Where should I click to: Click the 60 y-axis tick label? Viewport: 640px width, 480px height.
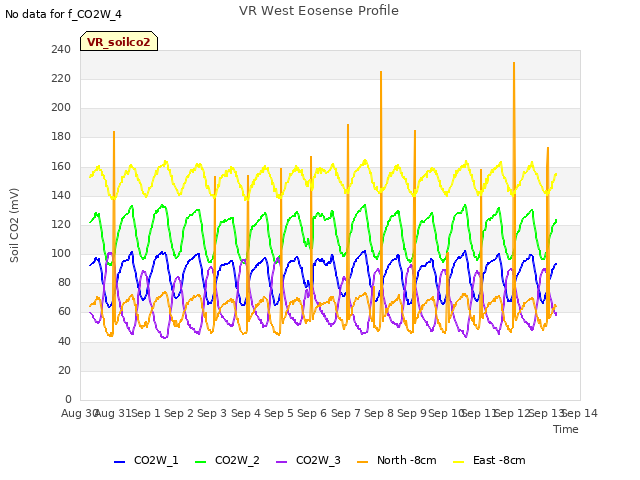click(x=64, y=312)
